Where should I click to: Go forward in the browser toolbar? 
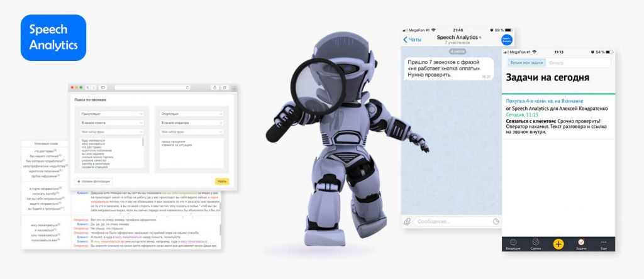(x=94, y=87)
